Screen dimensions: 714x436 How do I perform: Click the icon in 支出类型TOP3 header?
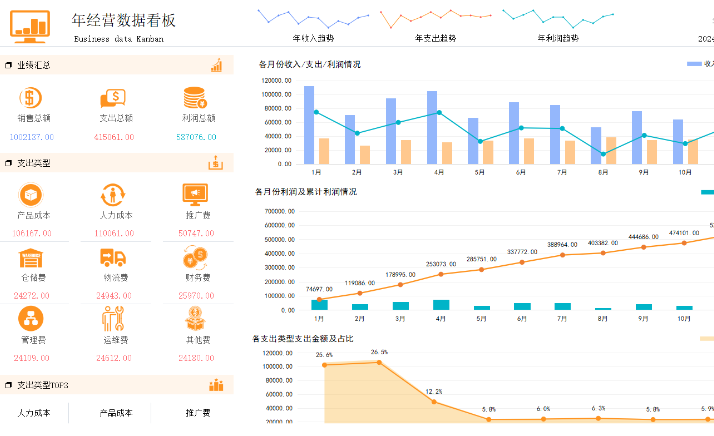coord(216,385)
